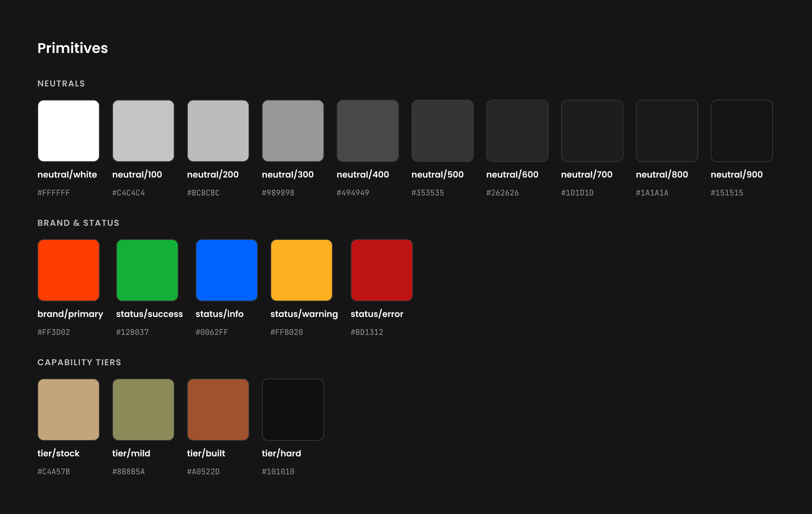The width and height of the screenshot is (812, 514).
Task: Click the neutral/700 label
Action: pos(587,174)
